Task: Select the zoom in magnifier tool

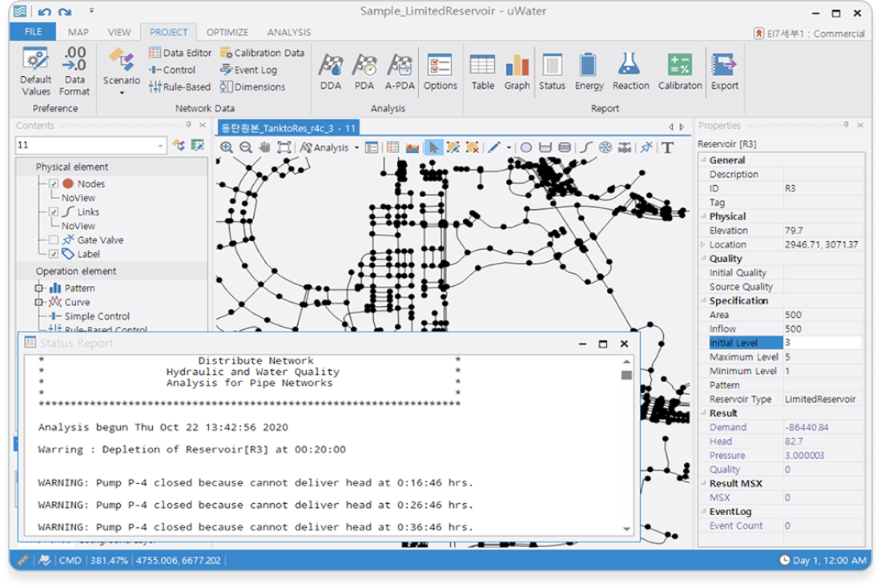Action: click(x=227, y=147)
